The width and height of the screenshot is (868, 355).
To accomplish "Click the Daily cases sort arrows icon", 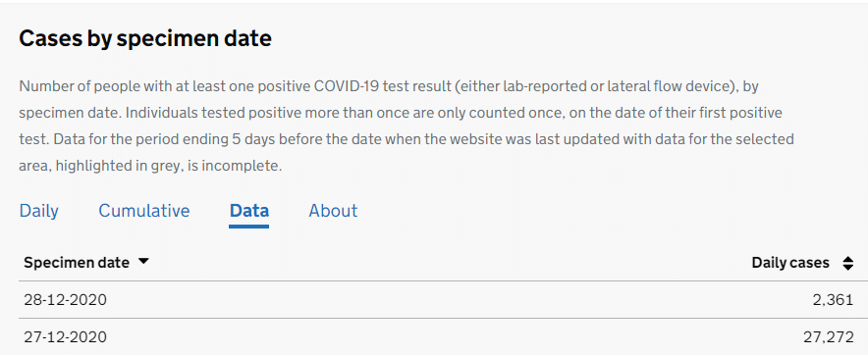I will 847,263.
